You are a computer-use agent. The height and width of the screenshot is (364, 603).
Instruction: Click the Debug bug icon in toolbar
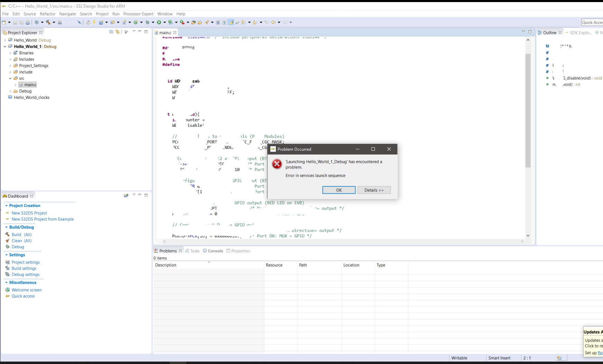(147, 22)
